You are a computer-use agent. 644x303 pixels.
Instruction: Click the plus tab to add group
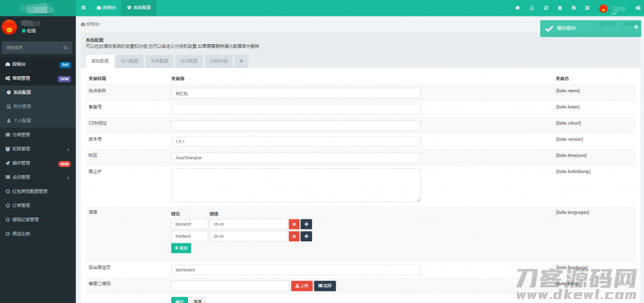coord(241,61)
